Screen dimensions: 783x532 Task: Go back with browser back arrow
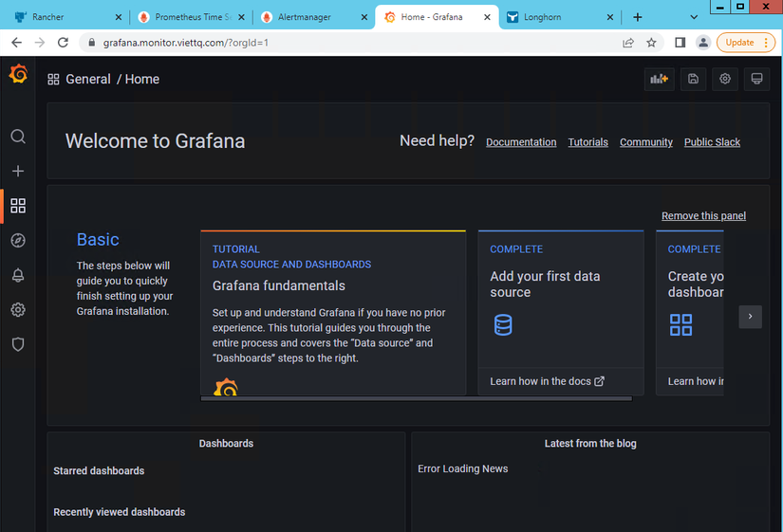(16, 43)
